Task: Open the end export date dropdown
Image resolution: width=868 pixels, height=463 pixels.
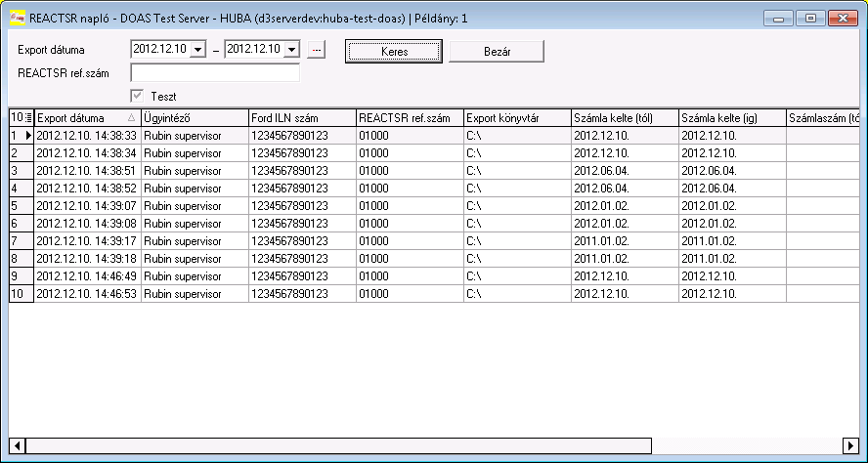Action: pos(291,49)
